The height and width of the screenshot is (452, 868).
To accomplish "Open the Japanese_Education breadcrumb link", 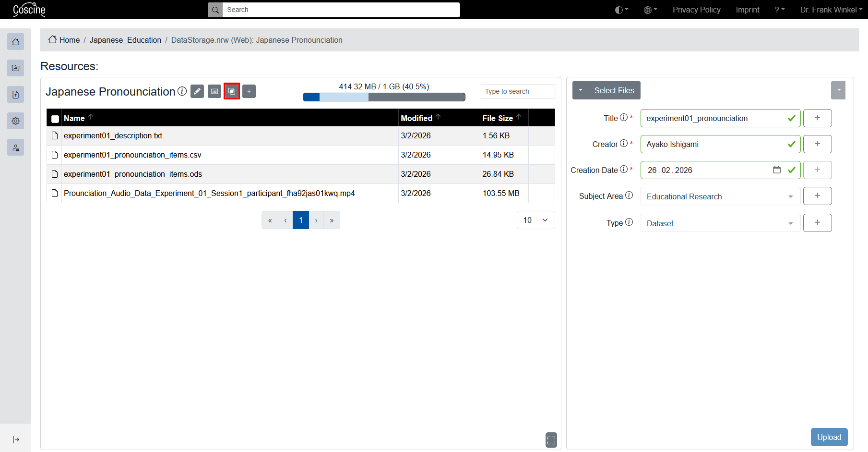I will (x=125, y=40).
